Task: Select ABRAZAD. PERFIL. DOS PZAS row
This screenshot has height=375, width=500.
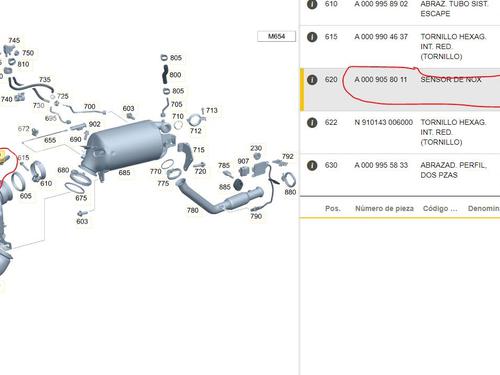Action: tap(400, 175)
